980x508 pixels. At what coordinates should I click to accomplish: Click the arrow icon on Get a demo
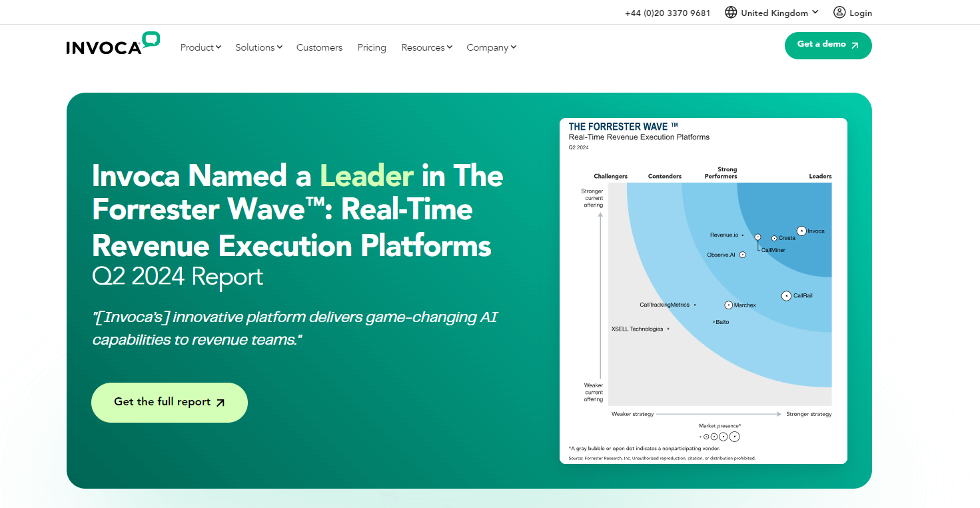(855, 45)
